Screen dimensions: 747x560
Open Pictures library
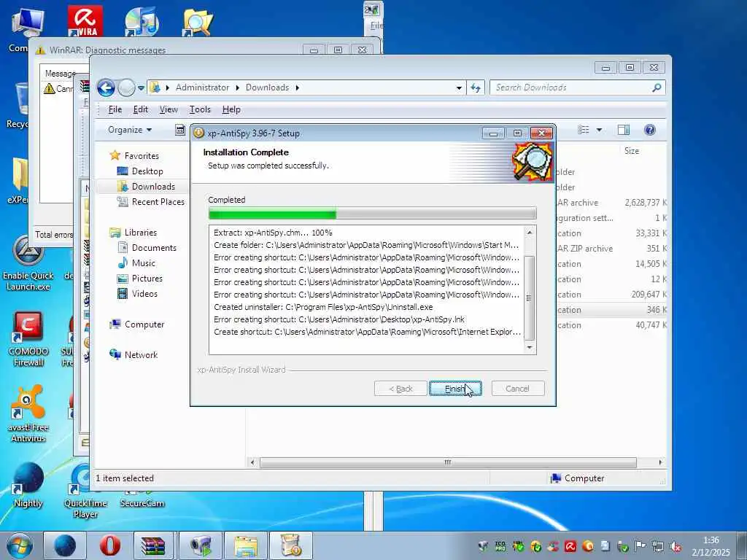(147, 278)
